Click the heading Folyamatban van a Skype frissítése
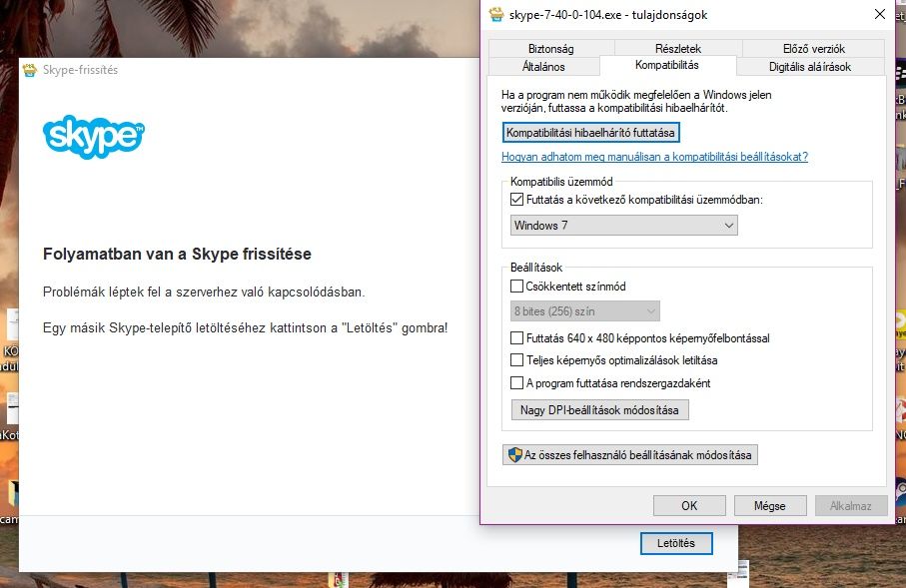The width and height of the screenshot is (906, 588). [x=177, y=255]
